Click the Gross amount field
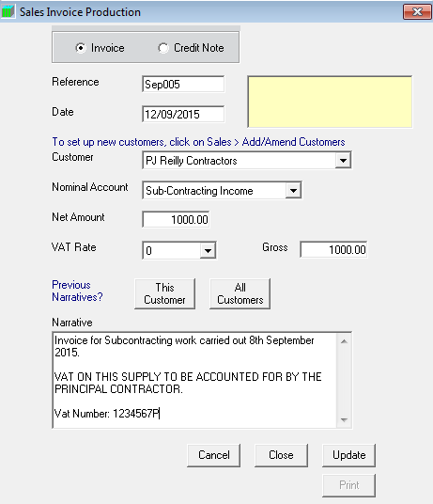The height and width of the screenshot is (504, 433). tap(333, 249)
